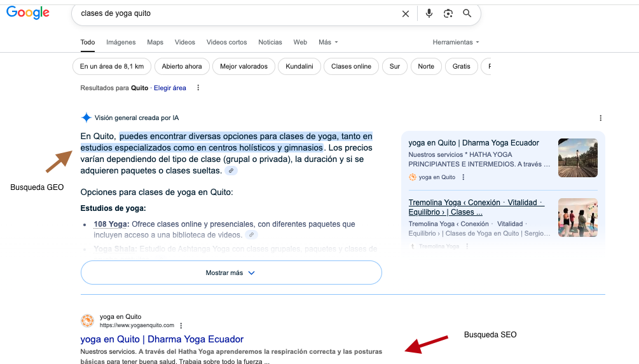Open blue Dharma Yoga Ecuador result title
Screen dimensions: 639x364
point(161,339)
